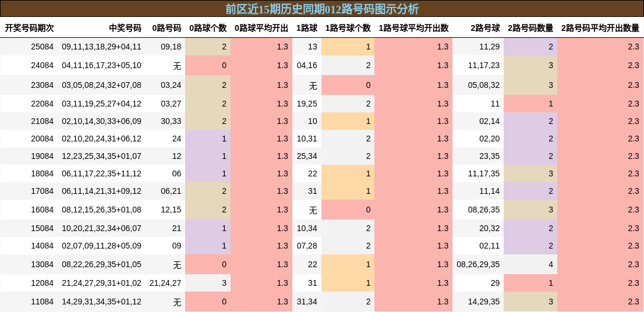This screenshot has height=312, width=644.
Task: Click winning numbers 02,10,20,24,31+06,12
Action: point(101,139)
